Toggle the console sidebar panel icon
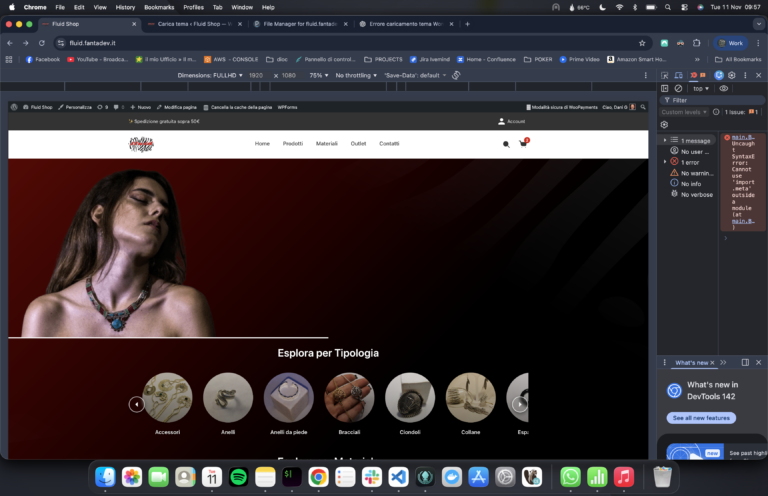Viewport: 768px width, 496px height. click(666, 88)
